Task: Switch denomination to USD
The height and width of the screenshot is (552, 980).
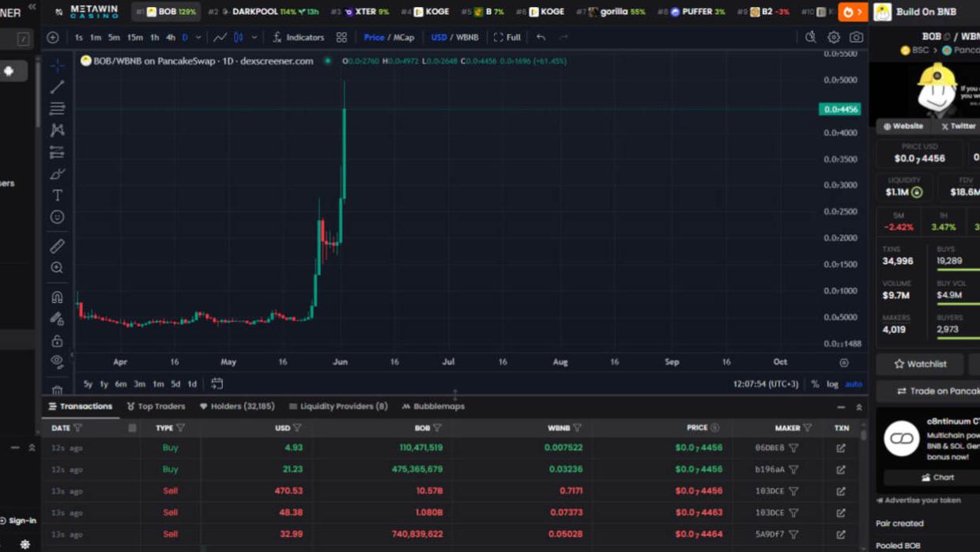Action: (x=439, y=37)
